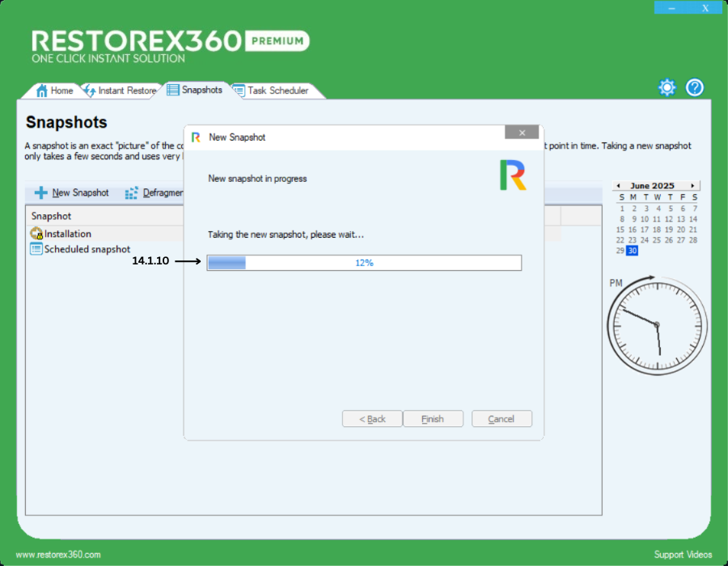
Task: Click the analog clock widget
Action: [656, 324]
